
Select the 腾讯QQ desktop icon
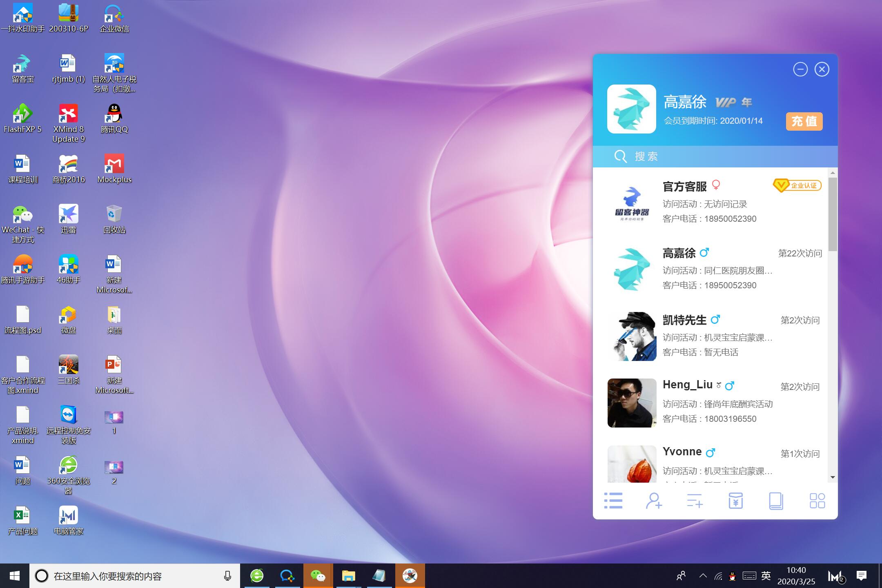point(114,119)
